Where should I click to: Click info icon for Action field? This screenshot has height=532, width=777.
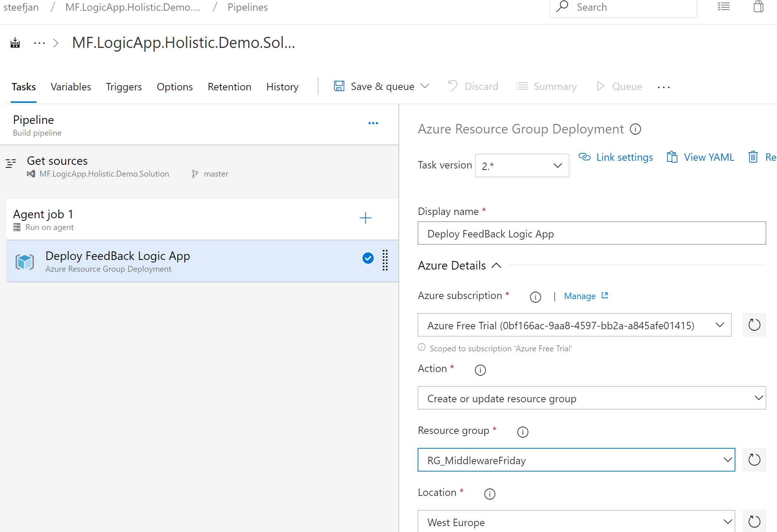(480, 370)
